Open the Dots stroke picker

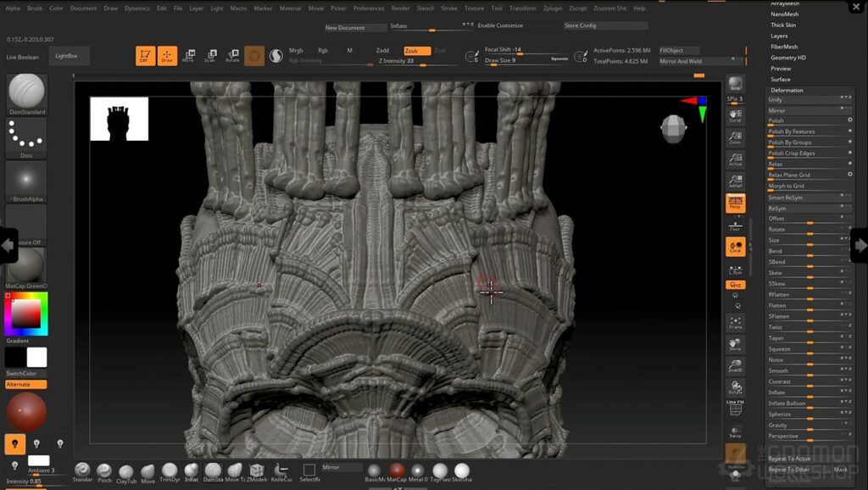click(x=26, y=138)
